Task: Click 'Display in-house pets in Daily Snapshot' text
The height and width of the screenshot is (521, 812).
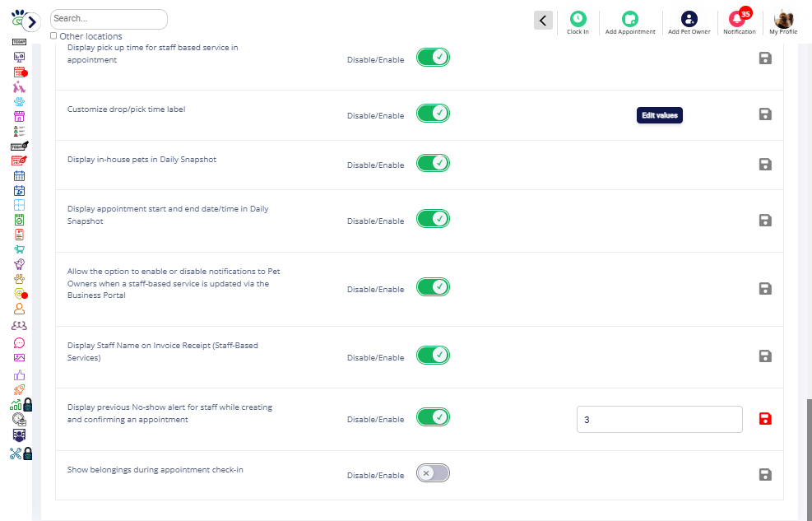Action: pos(142,160)
